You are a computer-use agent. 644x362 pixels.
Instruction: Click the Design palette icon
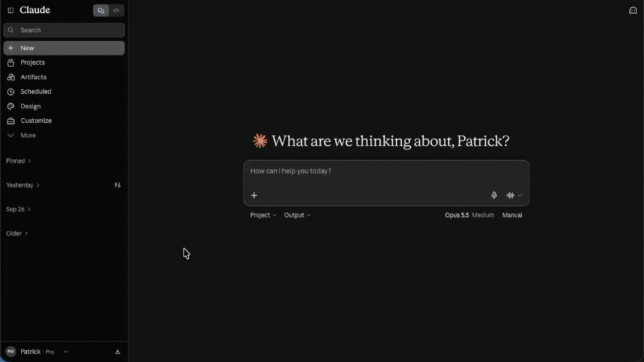point(11,106)
